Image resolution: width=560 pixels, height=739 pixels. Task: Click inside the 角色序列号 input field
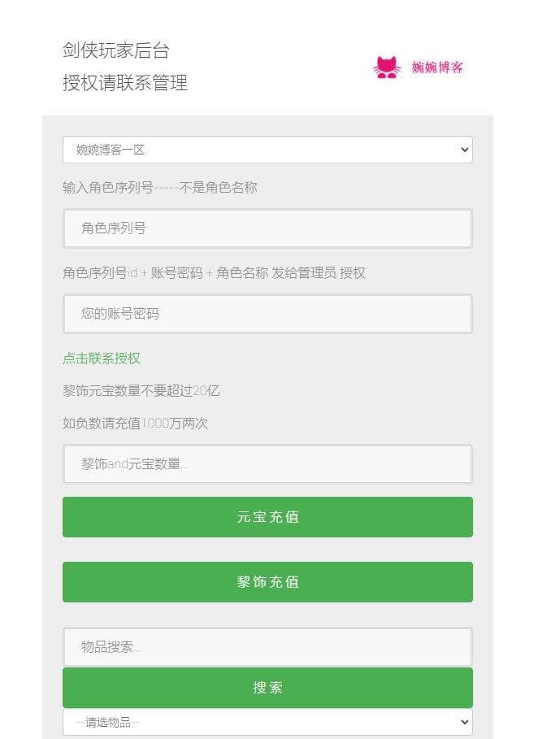[x=268, y=228]
